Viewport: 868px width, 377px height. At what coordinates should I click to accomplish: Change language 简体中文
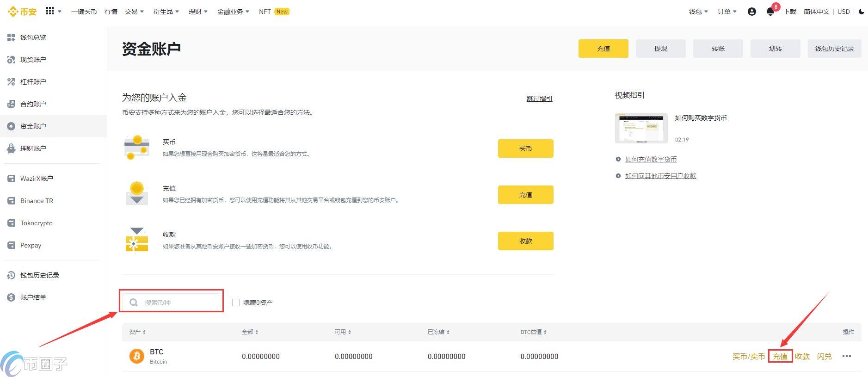pyautogui.click(x=817, y=12)
